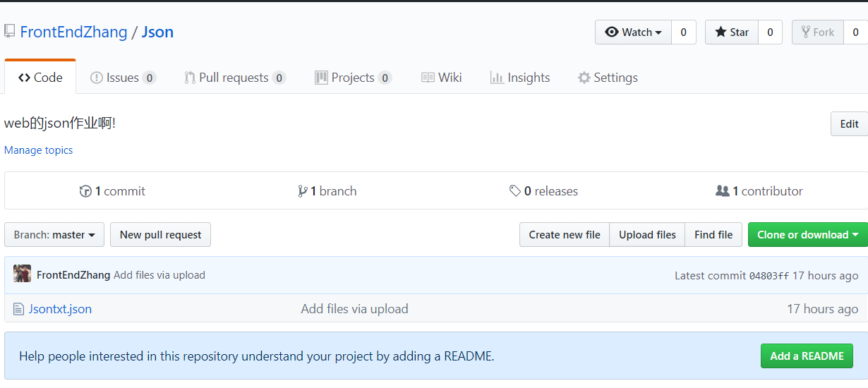The image size is (868, 388).
Task: Click the tag icon beside 0 releases
Action: coord(515,191)
